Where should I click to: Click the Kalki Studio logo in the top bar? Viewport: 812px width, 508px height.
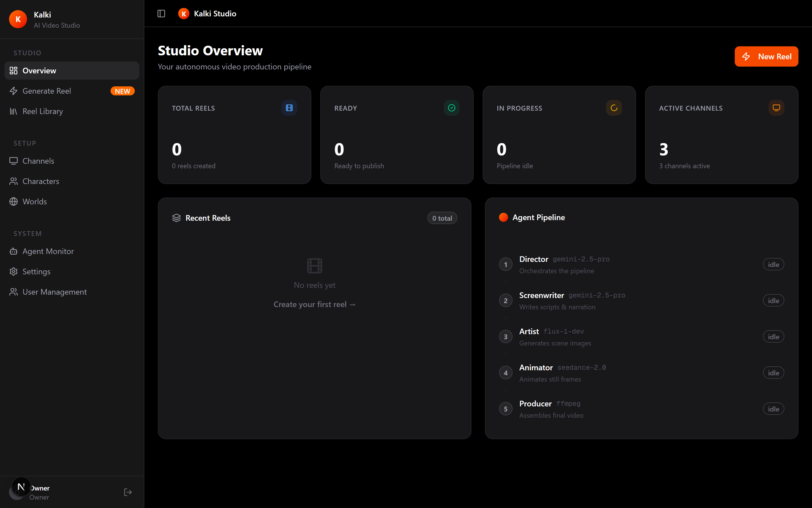[184, 14]
